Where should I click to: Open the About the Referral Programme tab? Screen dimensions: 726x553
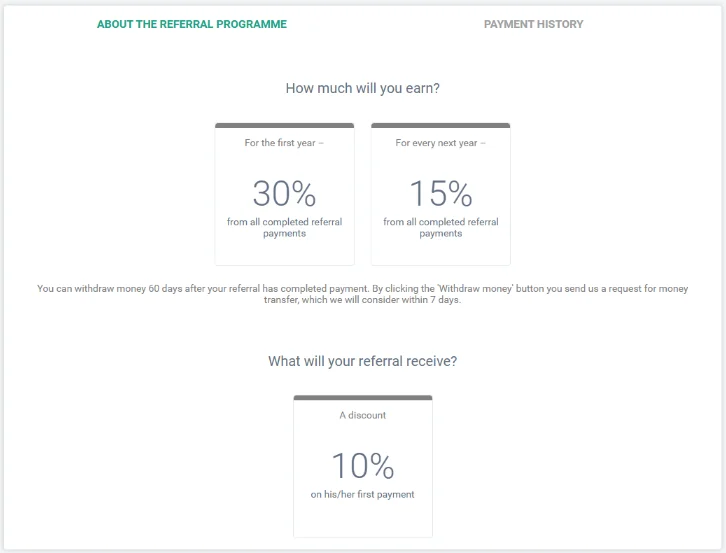191,24
